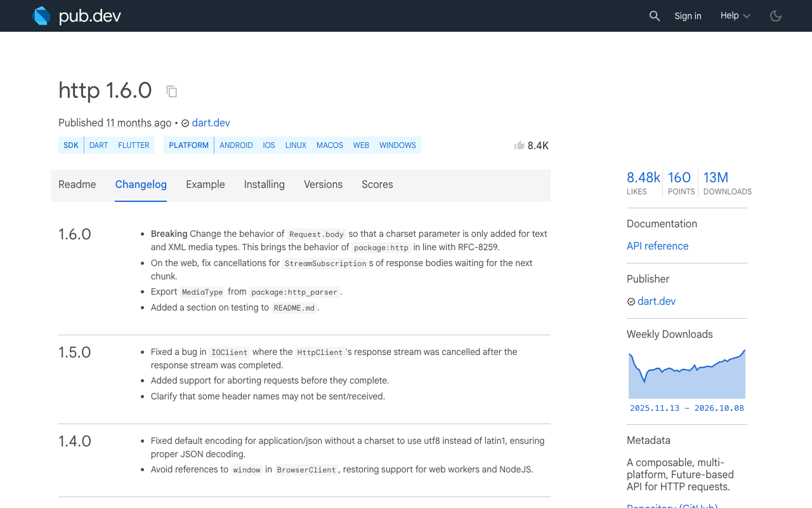
Task: Select the FLUTTER SDK tag
Action: [x=134, y=145]
